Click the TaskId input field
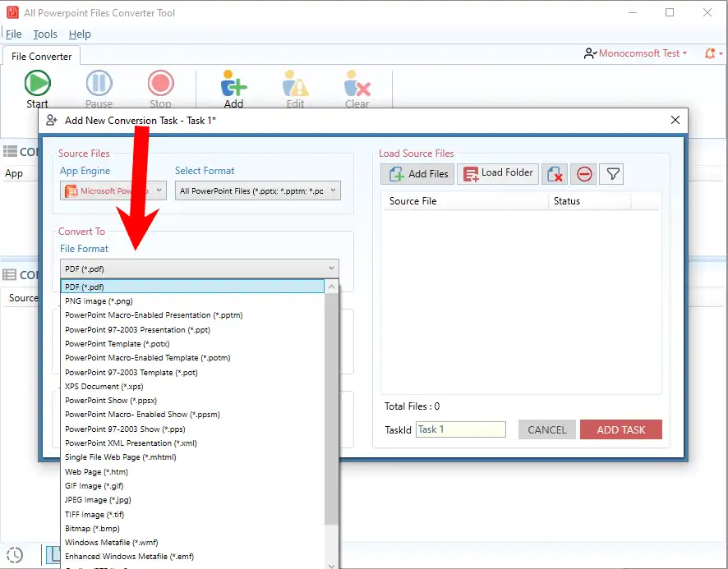The width and height of the screenshot is (728, 569). [461, 429]
